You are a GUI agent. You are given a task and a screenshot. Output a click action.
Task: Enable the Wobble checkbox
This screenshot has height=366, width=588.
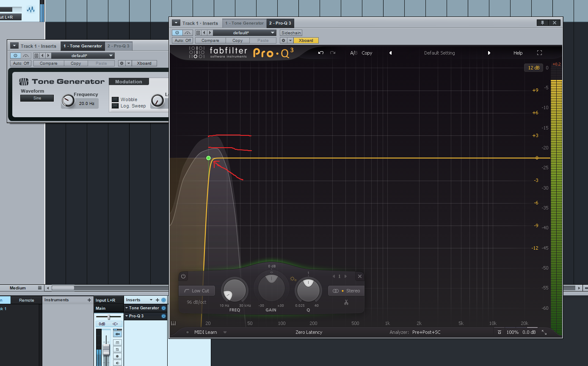[115, 99]
